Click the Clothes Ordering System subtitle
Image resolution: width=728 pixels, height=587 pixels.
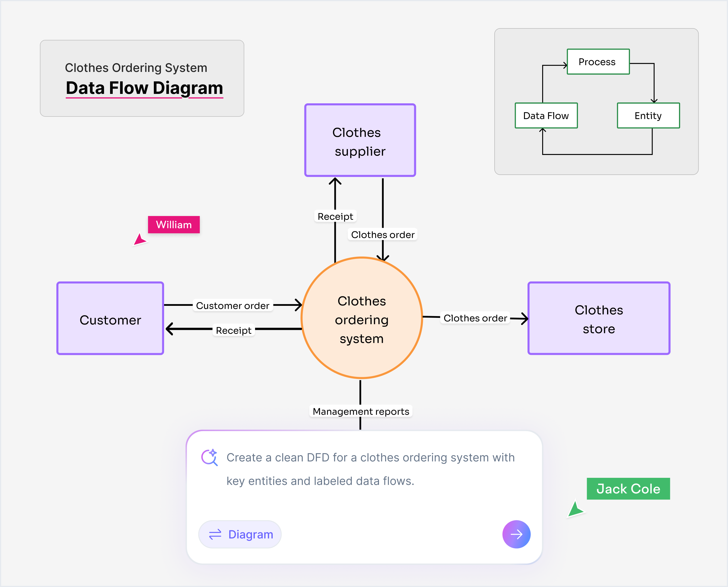click(x=136, y=68)
